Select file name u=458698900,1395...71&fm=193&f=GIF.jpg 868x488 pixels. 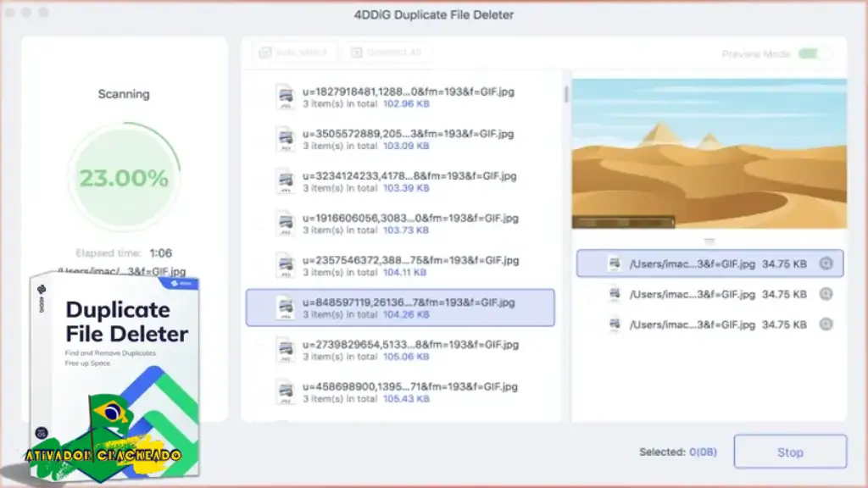(x=410, y=386)
